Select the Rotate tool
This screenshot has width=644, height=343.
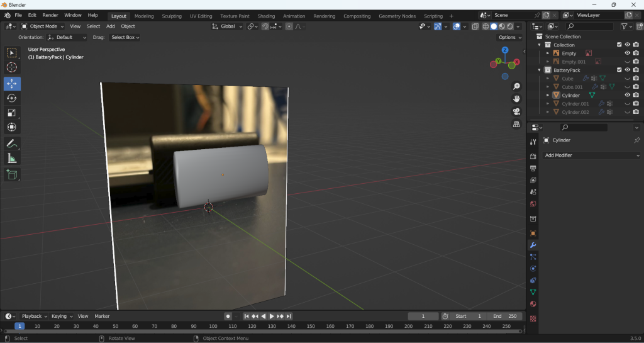(12, 98)
